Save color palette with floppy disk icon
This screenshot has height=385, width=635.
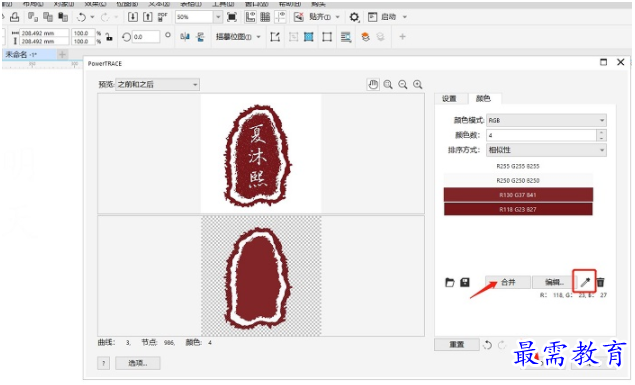(x=465, y=282)
